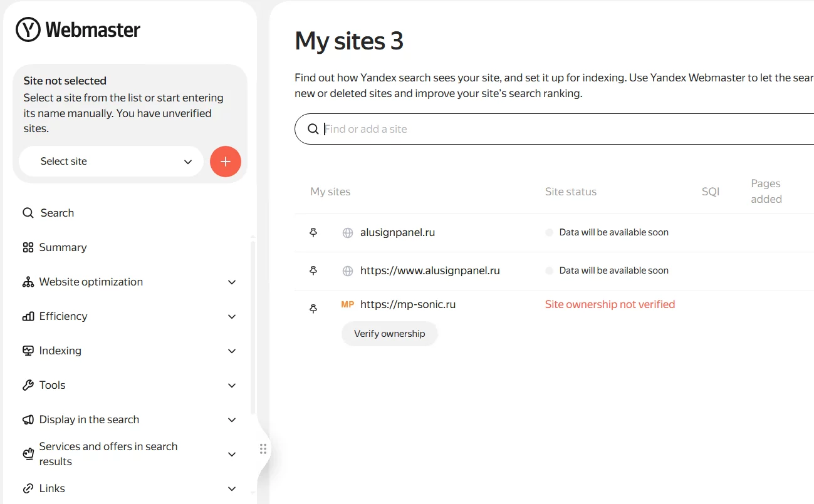This screenshot has height=504, width=814.
Task: Click the magnifier icon in site search field
Action: pyautogui.click(x=313, y=129)
